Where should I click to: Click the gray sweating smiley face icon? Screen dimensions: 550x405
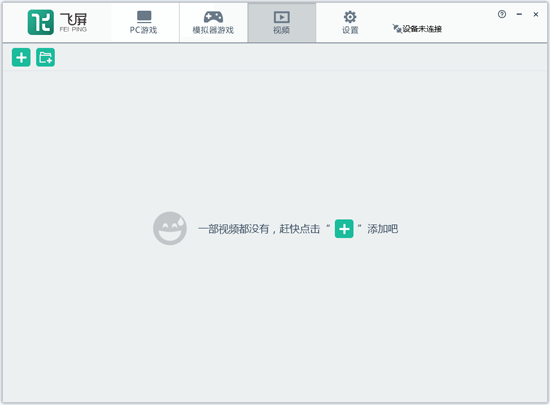tap(170, 228)
